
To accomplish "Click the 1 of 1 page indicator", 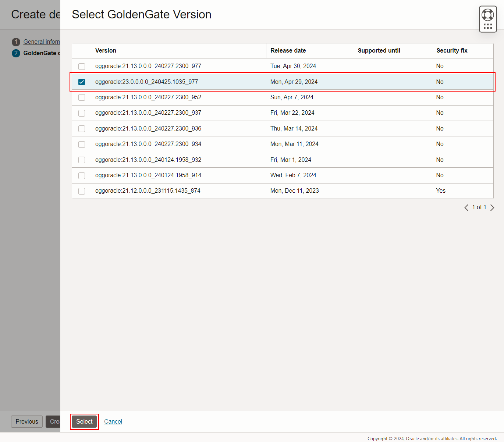I will pyautogui.click(x=479, y=207).
